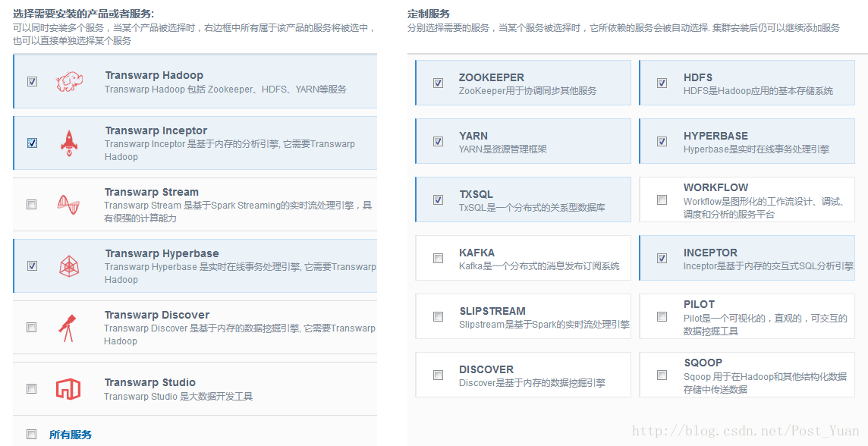Click the 'YARN是资源管理框架' description
The image size is (868, 446).
[x=502, y=149]
